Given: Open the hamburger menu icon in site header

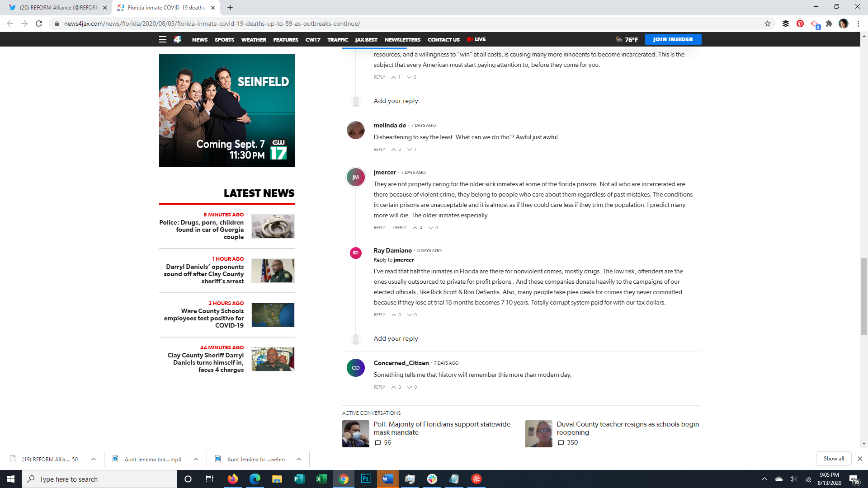Looking at the screenshot, I should pos(163,39).
